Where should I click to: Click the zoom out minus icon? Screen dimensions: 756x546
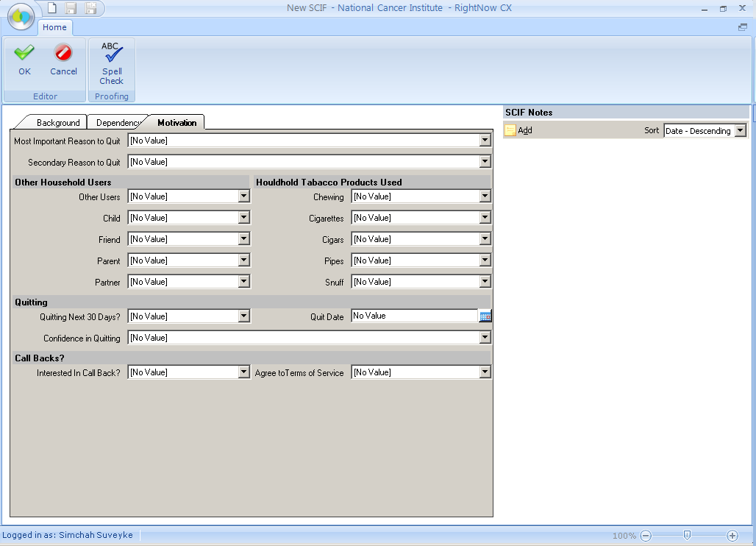pos(646,536)
